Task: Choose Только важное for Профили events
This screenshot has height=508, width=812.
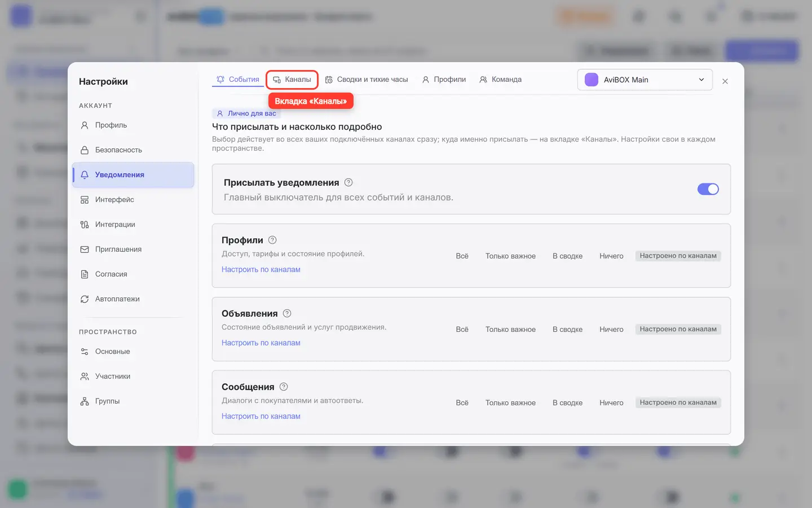Action: (511, 256)
